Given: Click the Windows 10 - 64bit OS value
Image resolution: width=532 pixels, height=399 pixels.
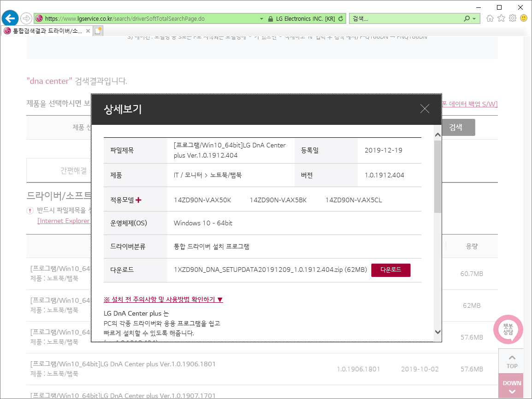Looking at the screenshot, I should [203, 223].
